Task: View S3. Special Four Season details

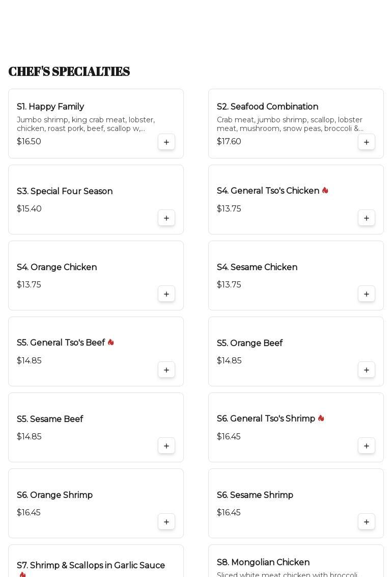Action: coord(65,192)
